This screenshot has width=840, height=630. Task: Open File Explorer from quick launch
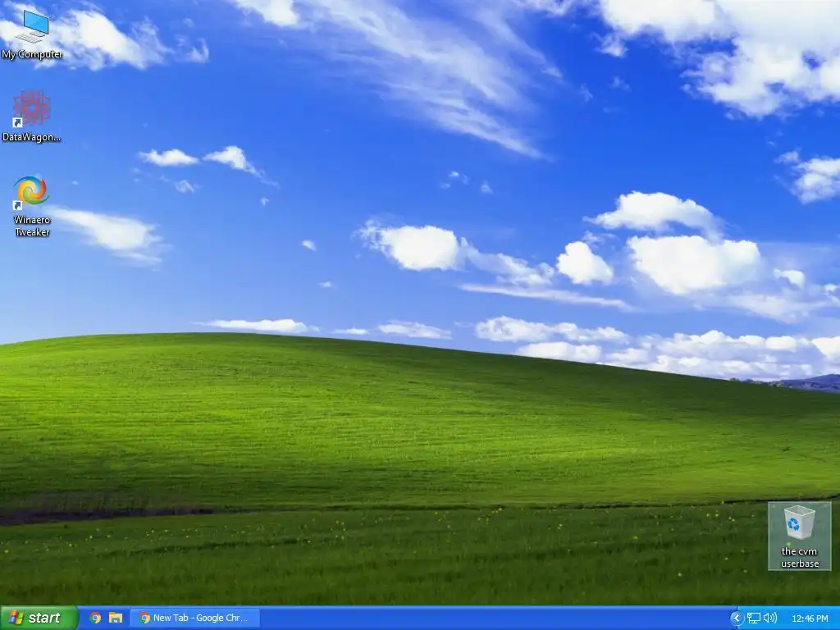[115, 618]
